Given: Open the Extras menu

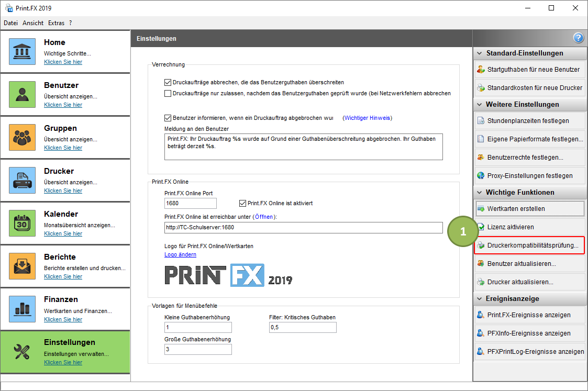Looking at the screenshot, I should [56, 23].
